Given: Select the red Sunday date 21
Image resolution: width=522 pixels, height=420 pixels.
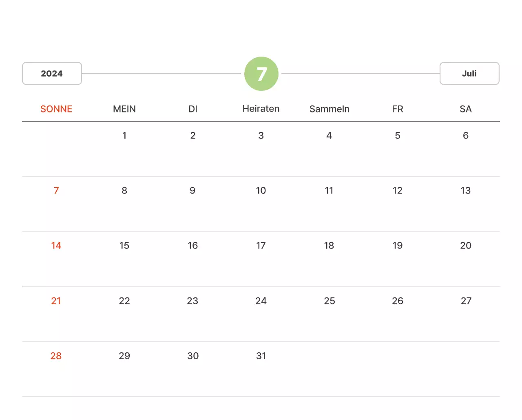Looking at the screenshot, I should (x=56, y=301).
